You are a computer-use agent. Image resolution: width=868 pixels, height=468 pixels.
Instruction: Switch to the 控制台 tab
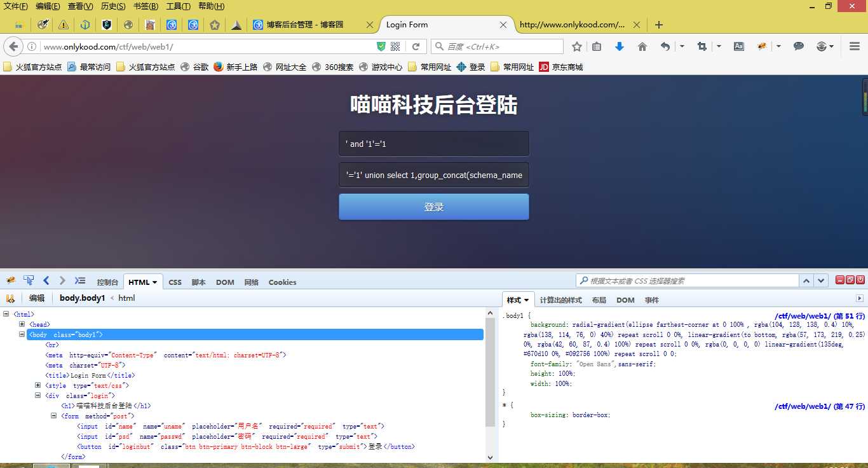(x=107, y=282)
